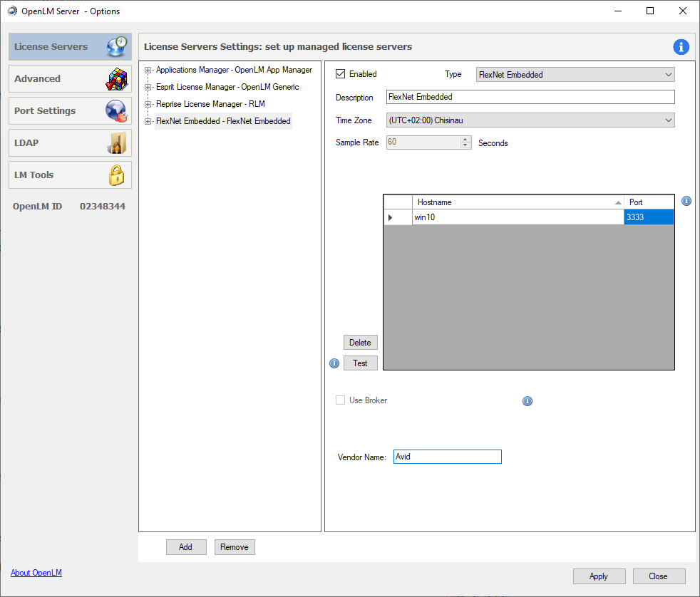Click the padlock LM Tools icon
This screenshot has height=597, width=700.
point(116,175)
